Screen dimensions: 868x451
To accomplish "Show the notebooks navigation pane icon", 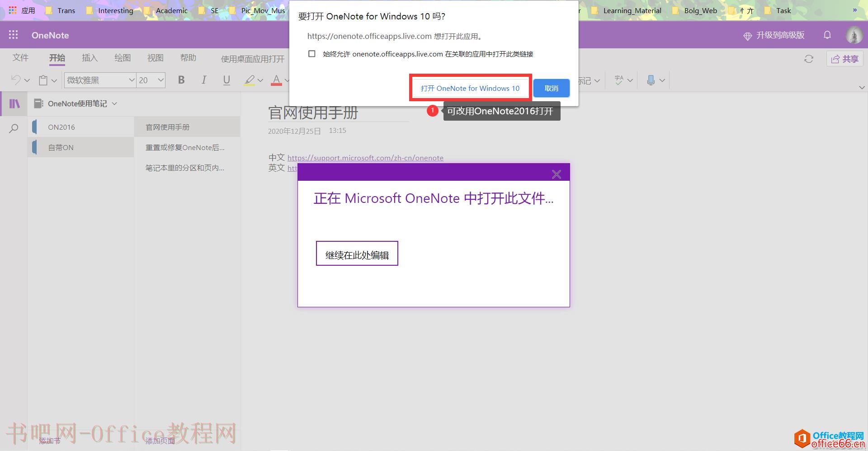I will 14,103.
